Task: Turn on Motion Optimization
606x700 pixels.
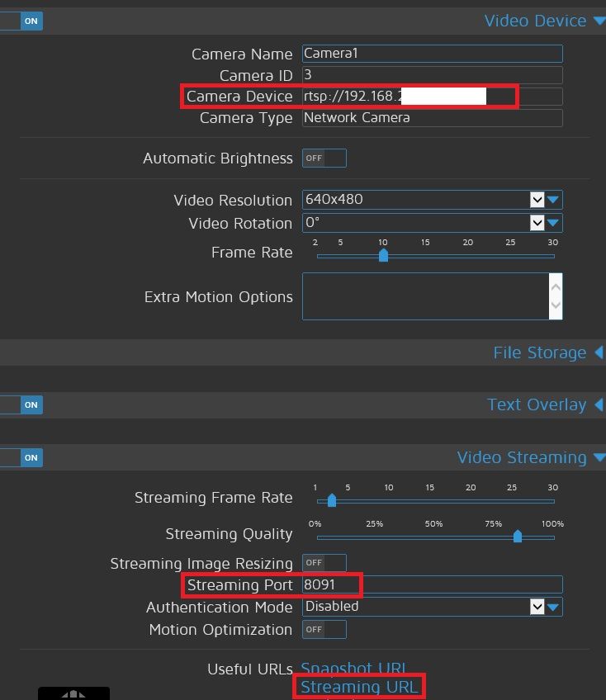Action: [324, 629]
